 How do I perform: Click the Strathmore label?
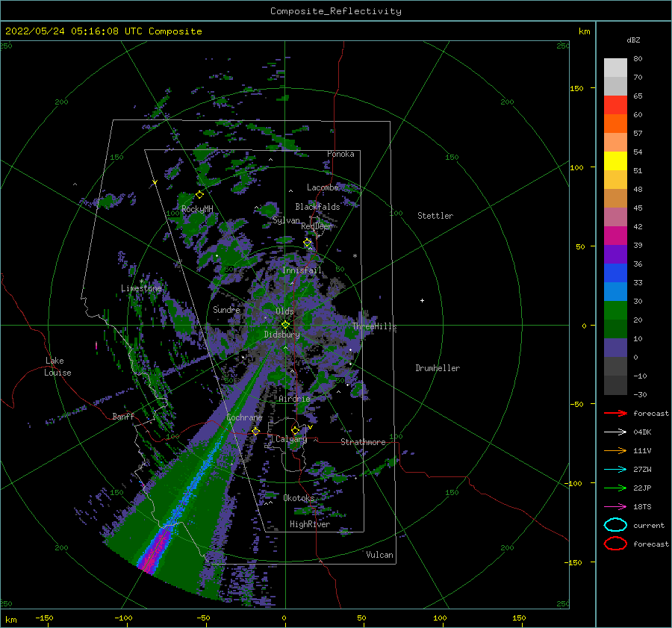pyautogui.click(x=363, y=442)
